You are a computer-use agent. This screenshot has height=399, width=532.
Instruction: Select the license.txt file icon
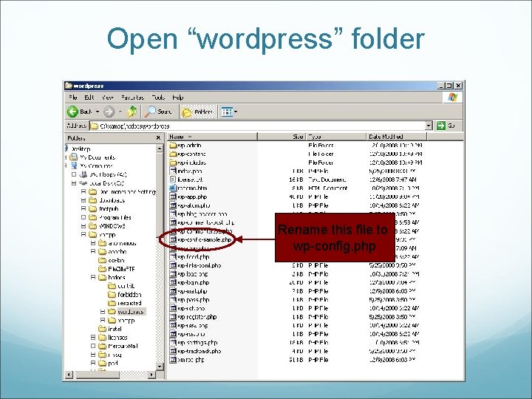[x=173, y=180]
